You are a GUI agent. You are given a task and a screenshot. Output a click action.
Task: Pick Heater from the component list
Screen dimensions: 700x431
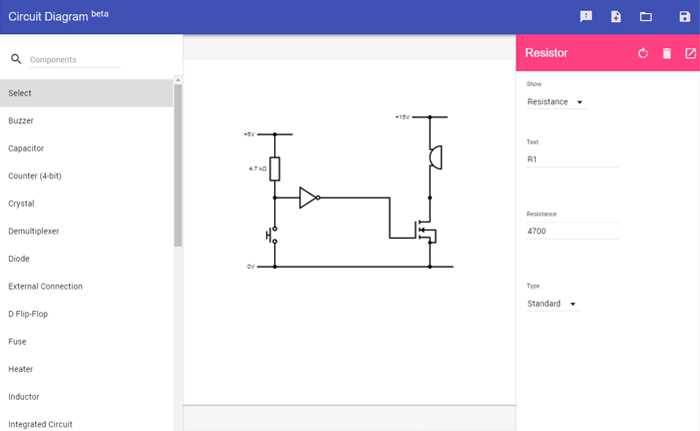pos(87,369)
